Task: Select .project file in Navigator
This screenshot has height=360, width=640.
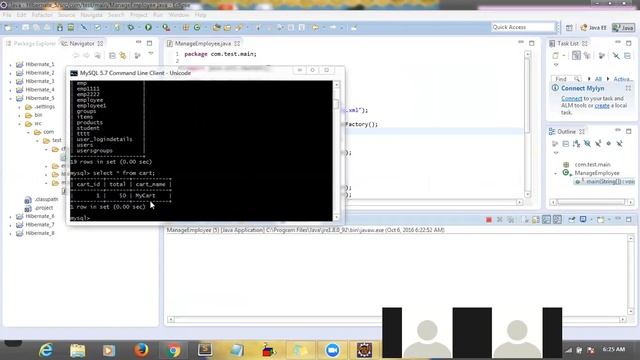Action: click(x=39, y=208)
